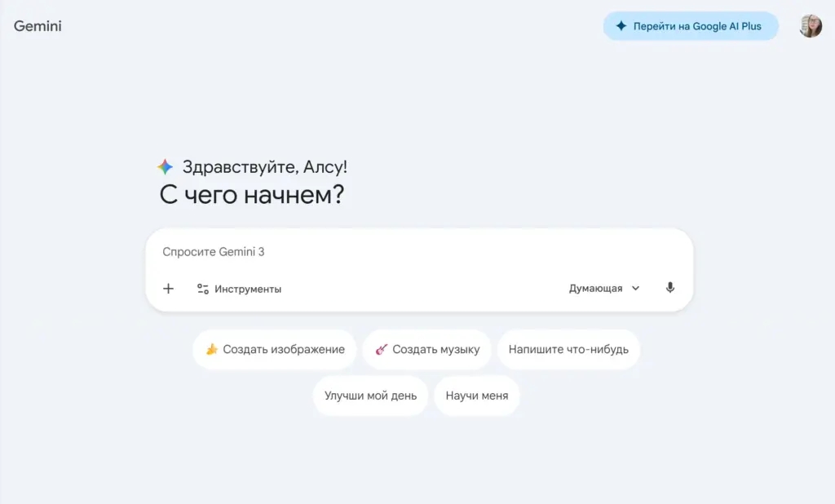Click Перейти на Google AI Plus
835x504 pixels.
(x=690, y=25)
